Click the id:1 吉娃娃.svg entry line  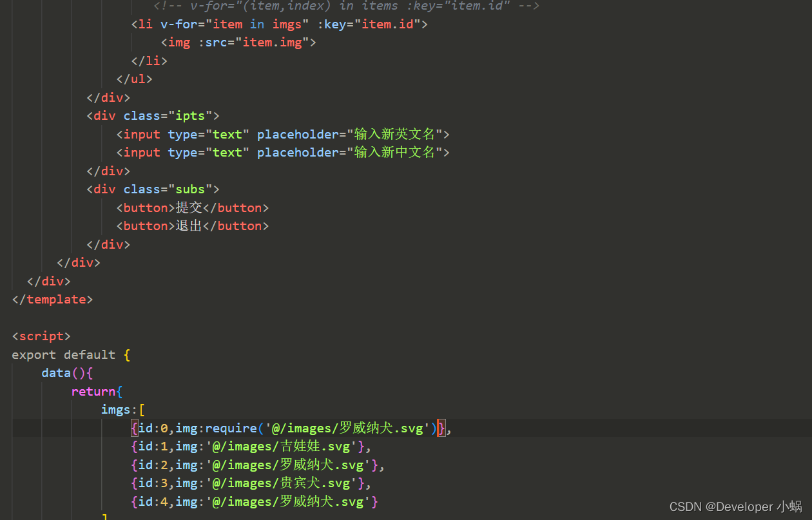[251, 447]
